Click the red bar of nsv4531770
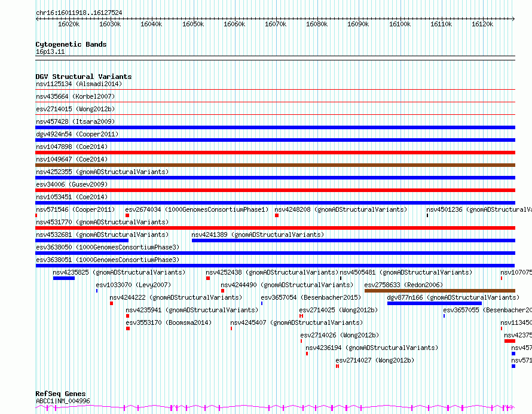Viewport: 532px width, 414px height. click(x=275, y=228)
